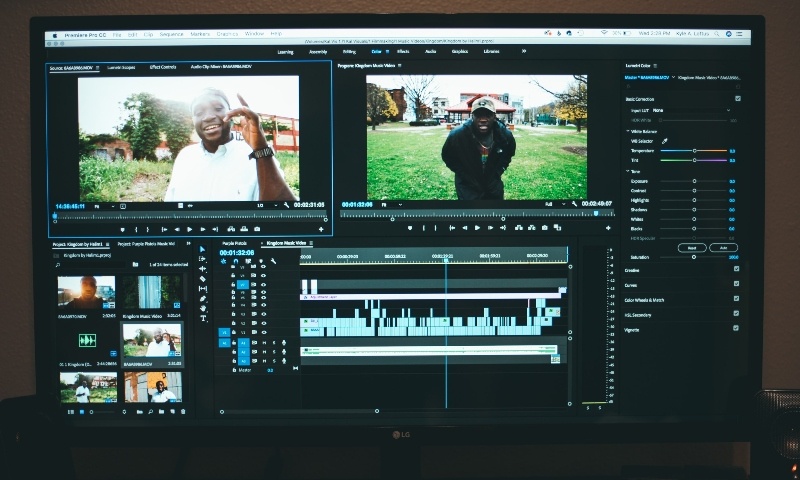Click Lift button in Program monitor
The width and height of the screenshot is (800, 480).
pos(519,228)
